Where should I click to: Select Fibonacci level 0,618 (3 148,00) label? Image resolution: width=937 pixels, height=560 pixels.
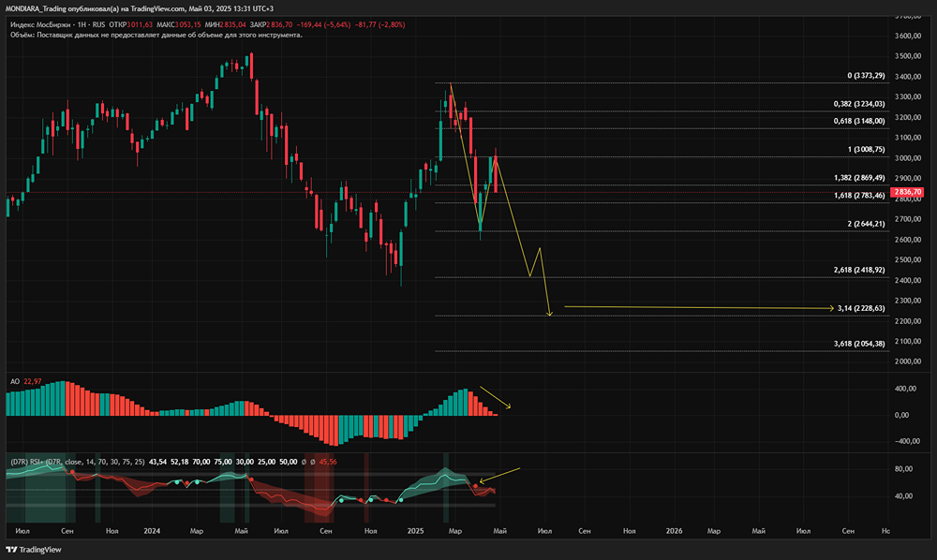pyautogui.click(x=859, y=121)
